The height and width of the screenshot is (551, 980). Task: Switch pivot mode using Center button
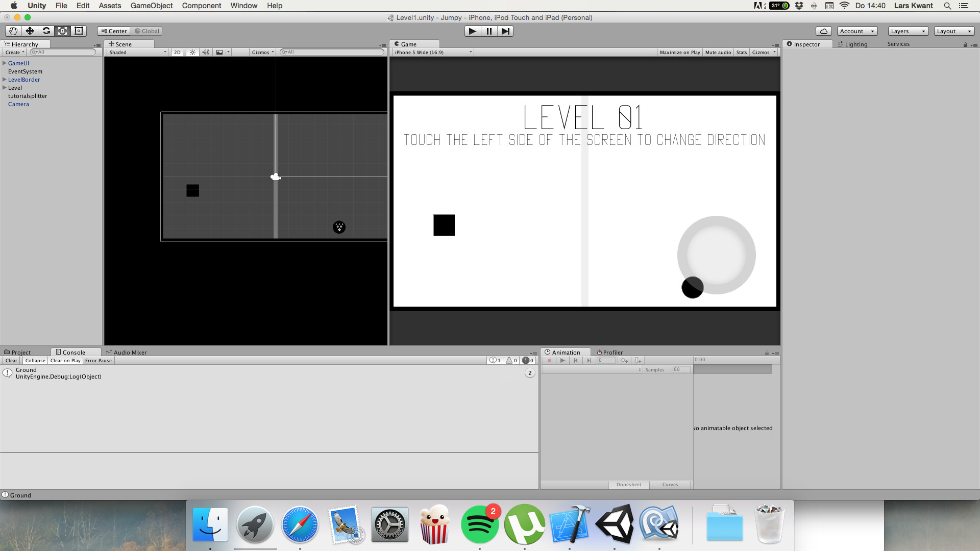pyautogui.click(x=113, y=31)
